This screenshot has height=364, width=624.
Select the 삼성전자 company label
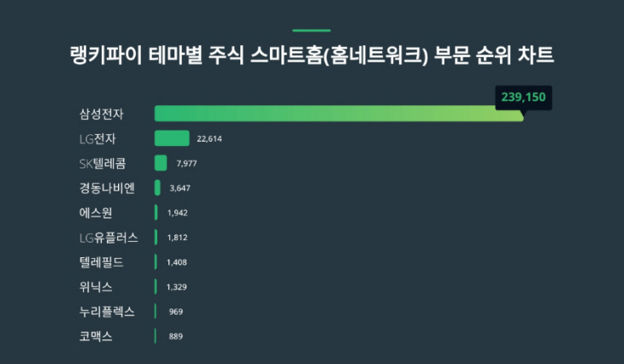coord(102,114)
